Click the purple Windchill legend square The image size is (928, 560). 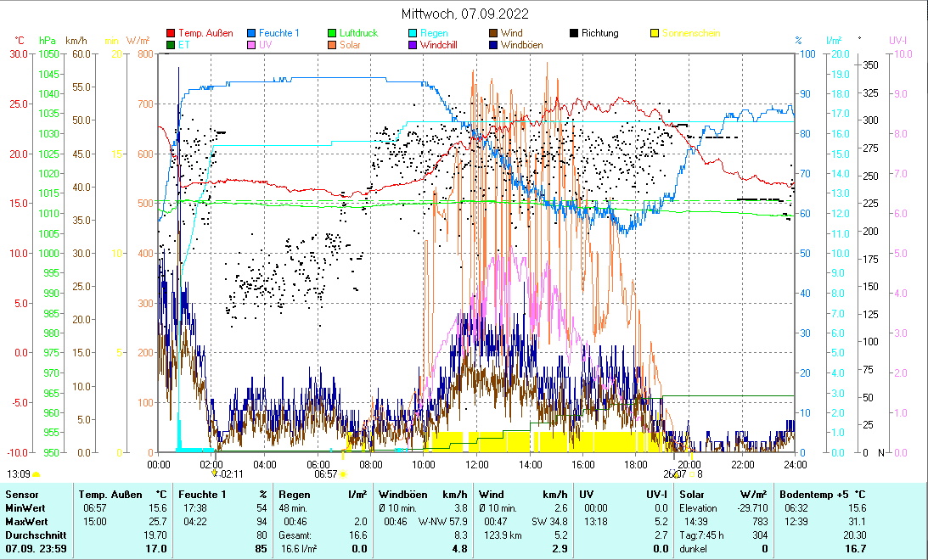click(413, 45)
